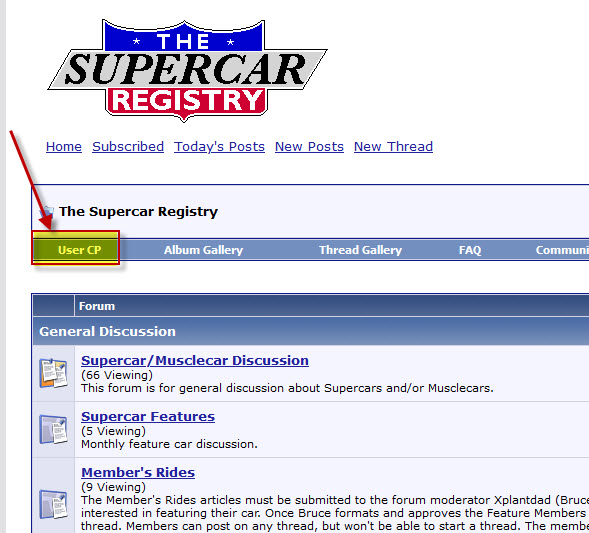View the Today's Posts link
The image size is (589, 533).
click(x=219, y=146)
